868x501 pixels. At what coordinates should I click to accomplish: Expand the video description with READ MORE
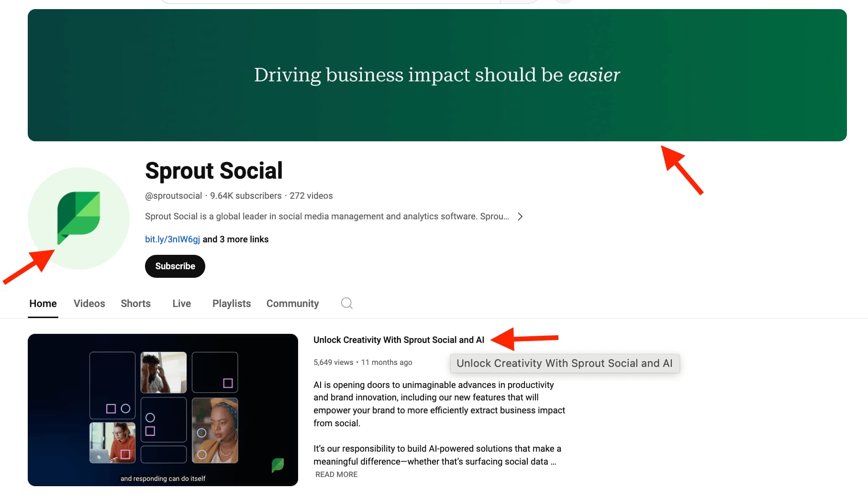(336, 474)
